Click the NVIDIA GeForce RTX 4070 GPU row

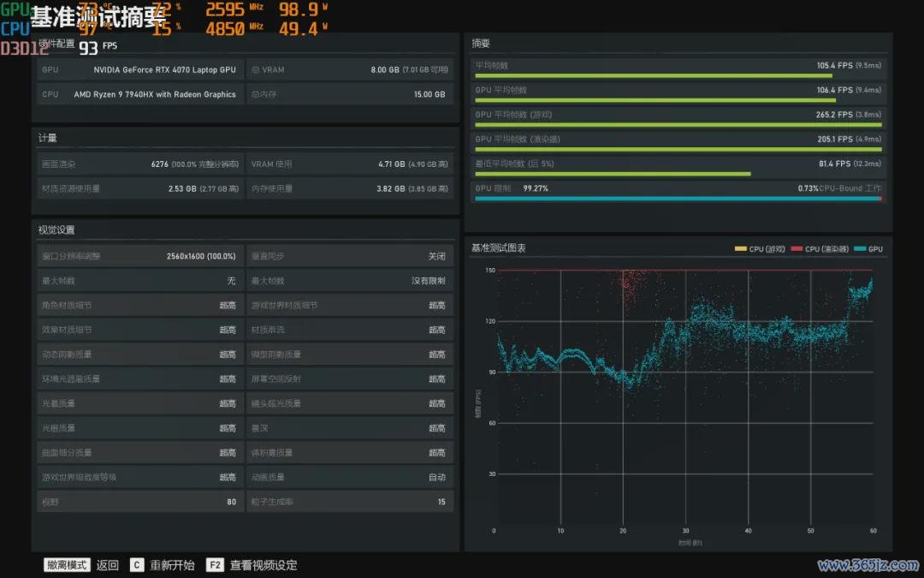tap(139, 70)
